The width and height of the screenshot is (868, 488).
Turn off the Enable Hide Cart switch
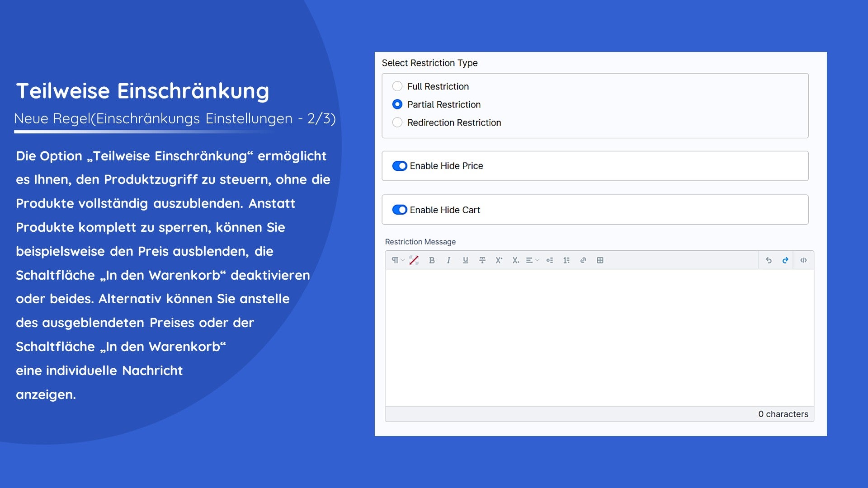[400, 210]
